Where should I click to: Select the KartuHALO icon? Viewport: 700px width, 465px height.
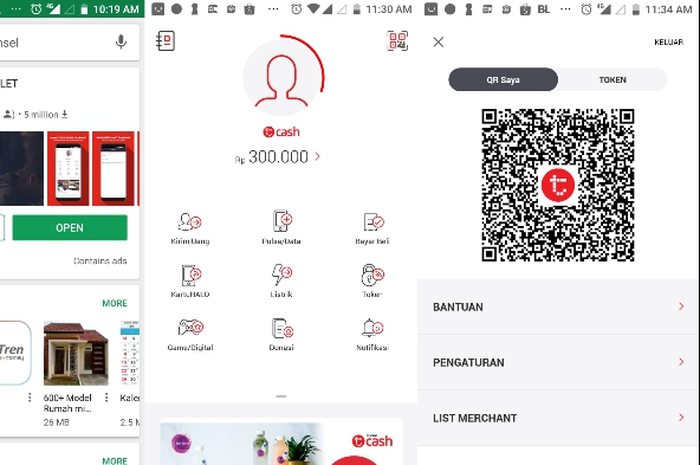191,275
